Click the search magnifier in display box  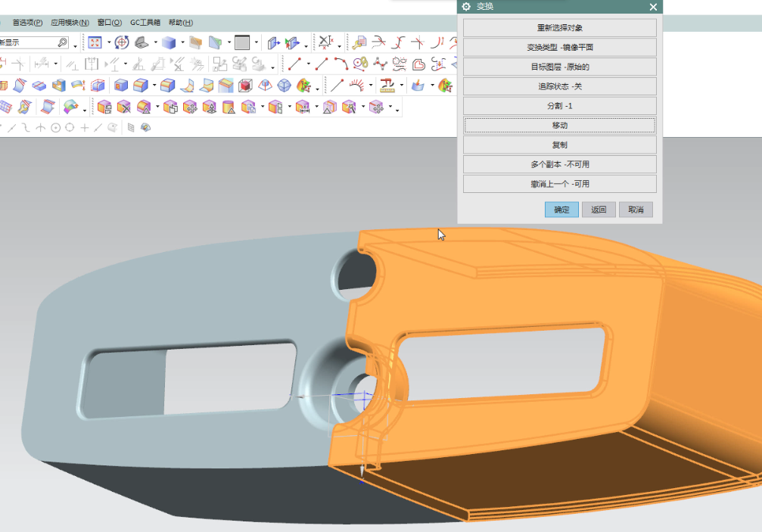[x=62, y=42]
